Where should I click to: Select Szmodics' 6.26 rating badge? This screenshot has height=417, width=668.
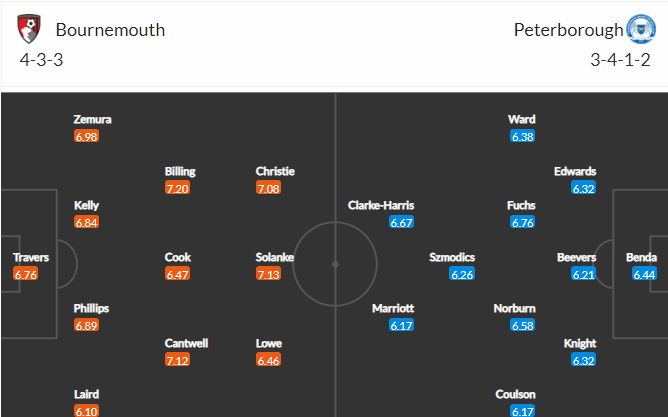pos(462,274)
